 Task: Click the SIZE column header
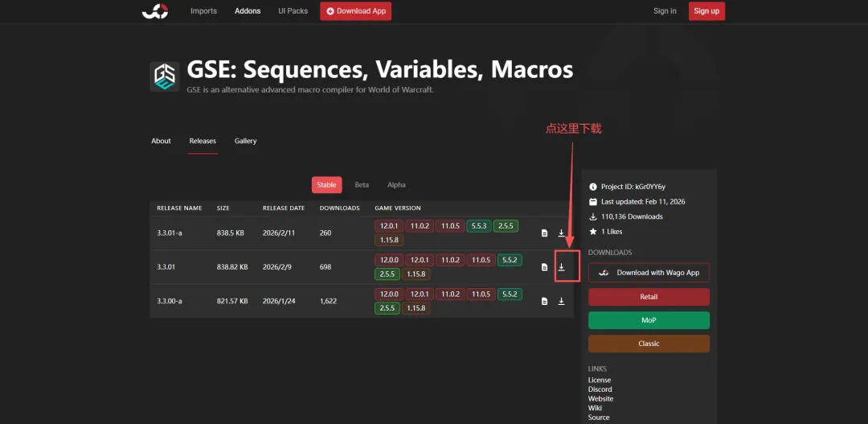223,208
